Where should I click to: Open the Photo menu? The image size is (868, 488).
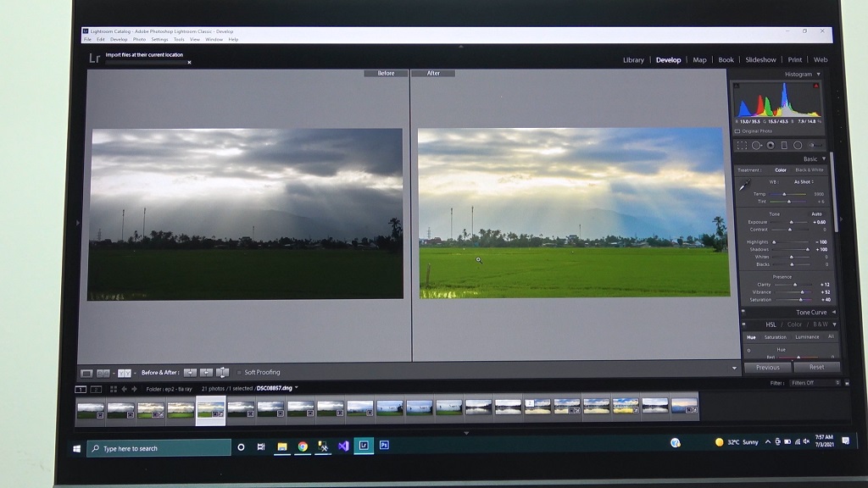[139, 39]
